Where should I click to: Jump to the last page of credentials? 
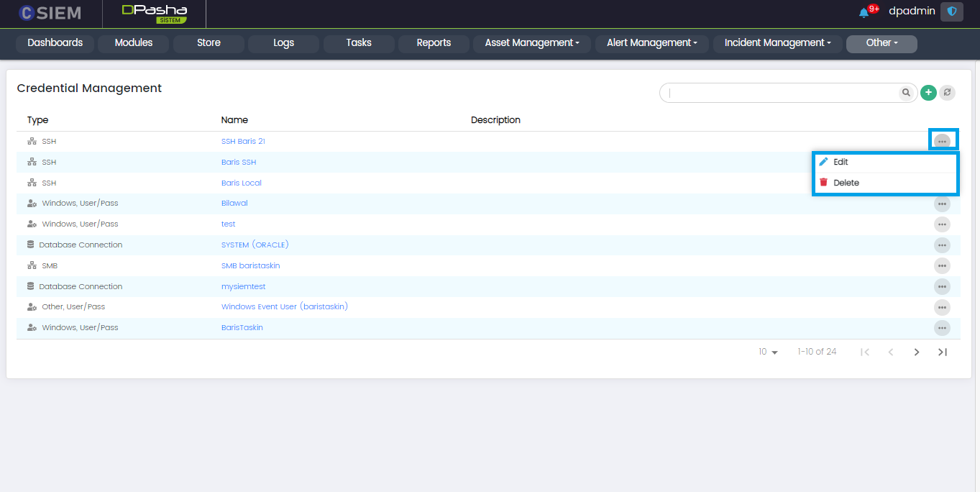943,352
